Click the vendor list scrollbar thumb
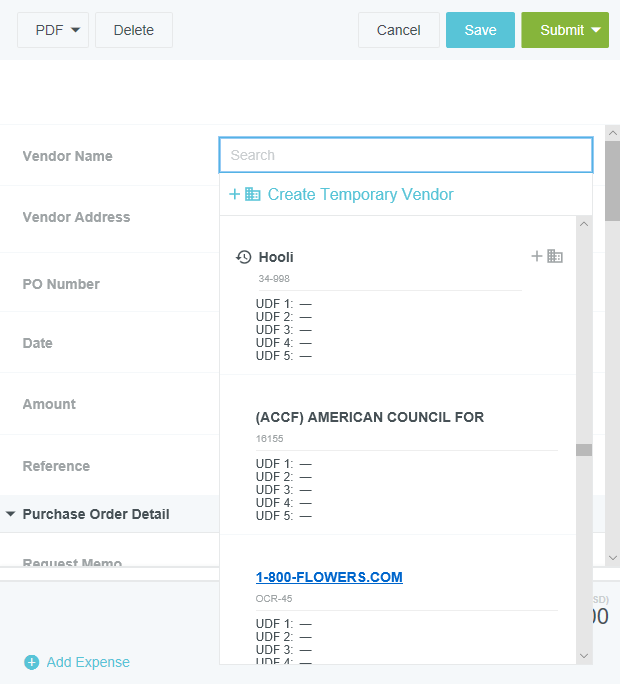 (584, 450)
